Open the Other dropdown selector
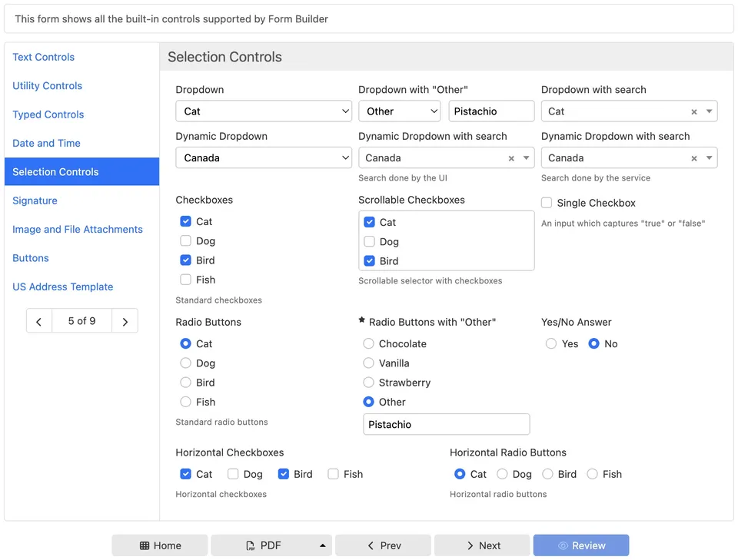This screenshot has height=560, width=738. (399, 111)
